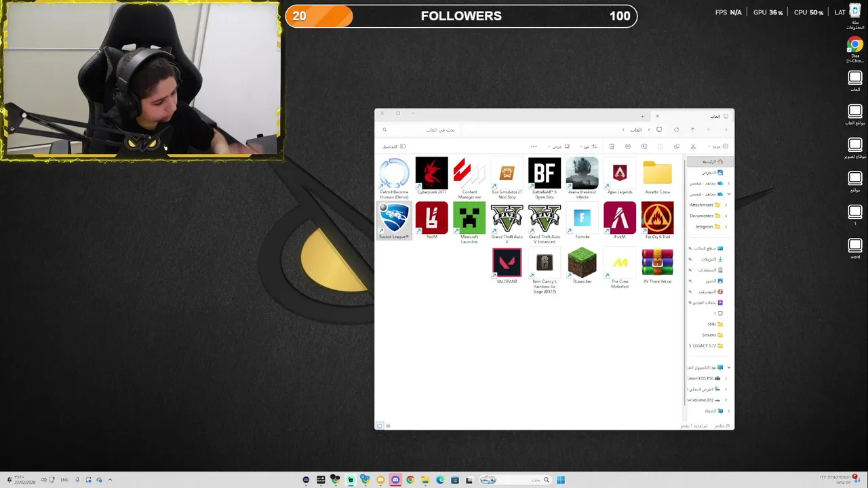Click the Copy icon in Explorer toolbar
868x488 pixels.
(x=677, y=146)
